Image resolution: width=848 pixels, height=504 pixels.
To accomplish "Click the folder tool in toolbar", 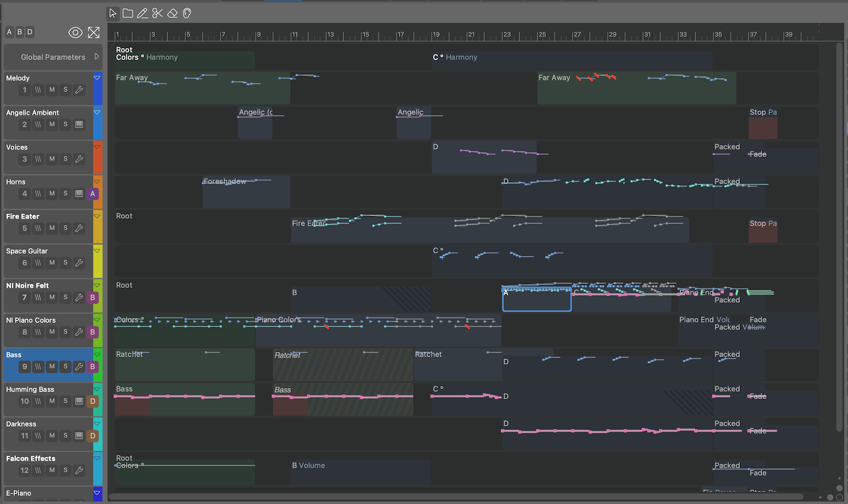I will tap(127, 13).
